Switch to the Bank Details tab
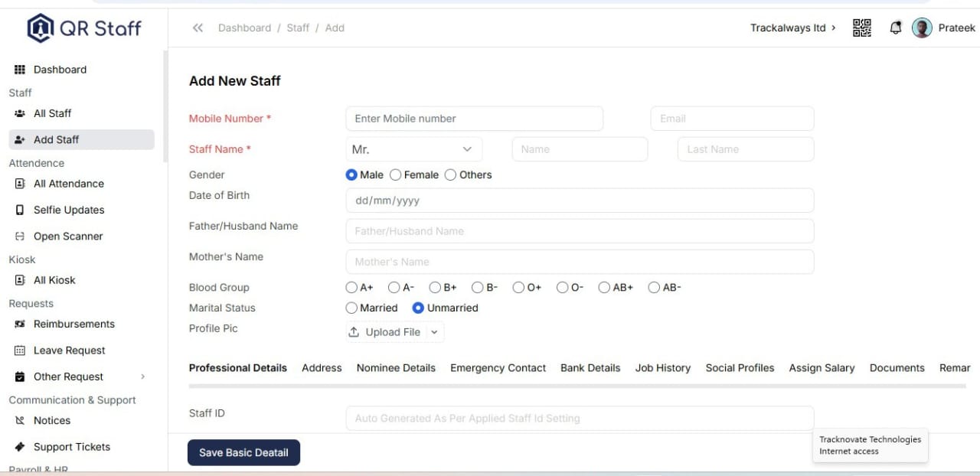The image size is (980, 476). pyautogui.click(x=590, y=368)
